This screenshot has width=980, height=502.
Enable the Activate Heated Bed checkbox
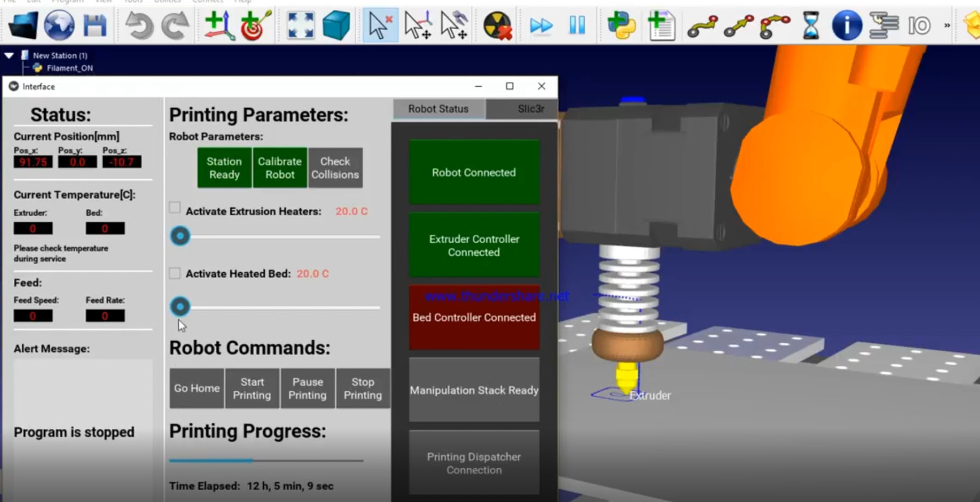(175, 273)
